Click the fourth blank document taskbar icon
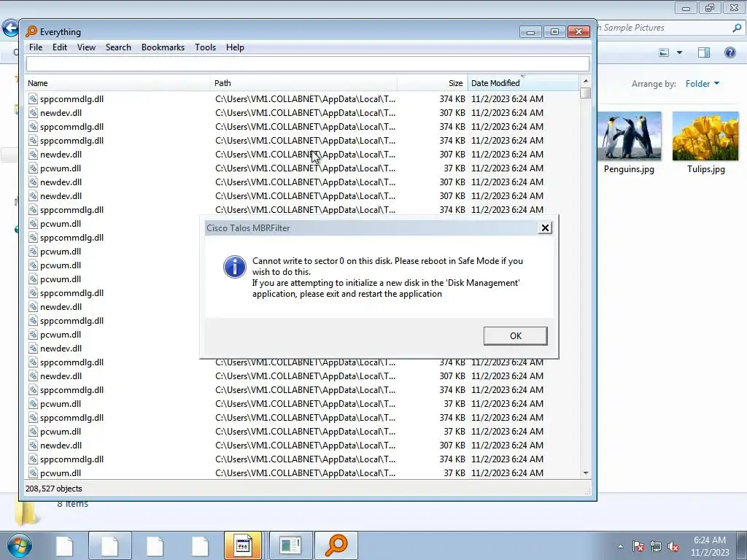This screenshot has width=747, height=560. pos(200,546)
